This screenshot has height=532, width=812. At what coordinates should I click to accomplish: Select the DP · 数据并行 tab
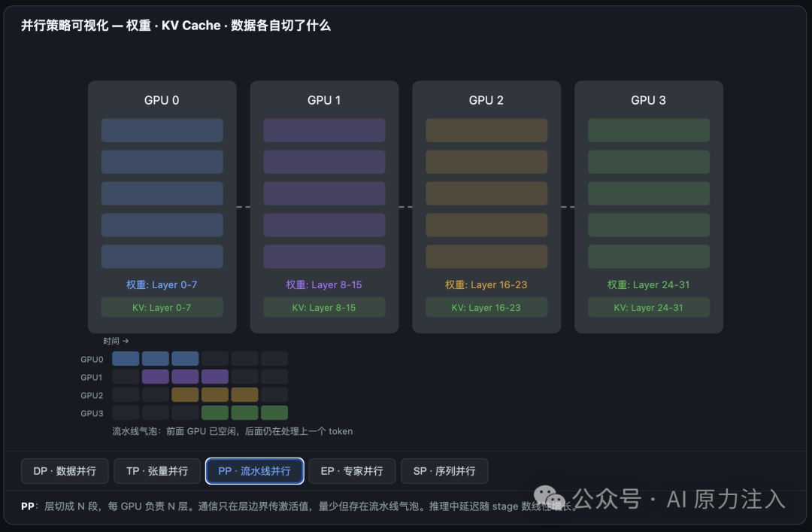coord(65,471)
